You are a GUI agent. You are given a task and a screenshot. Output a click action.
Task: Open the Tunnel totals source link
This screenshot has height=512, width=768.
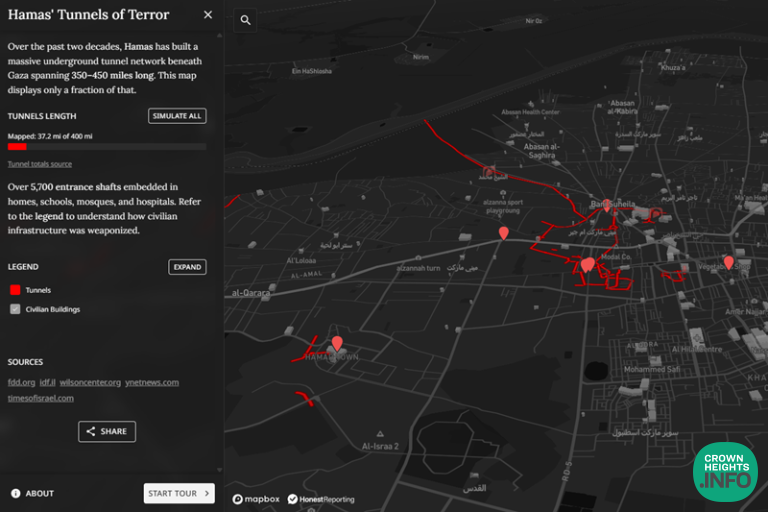pyautogui.click(x=39, y=164)
